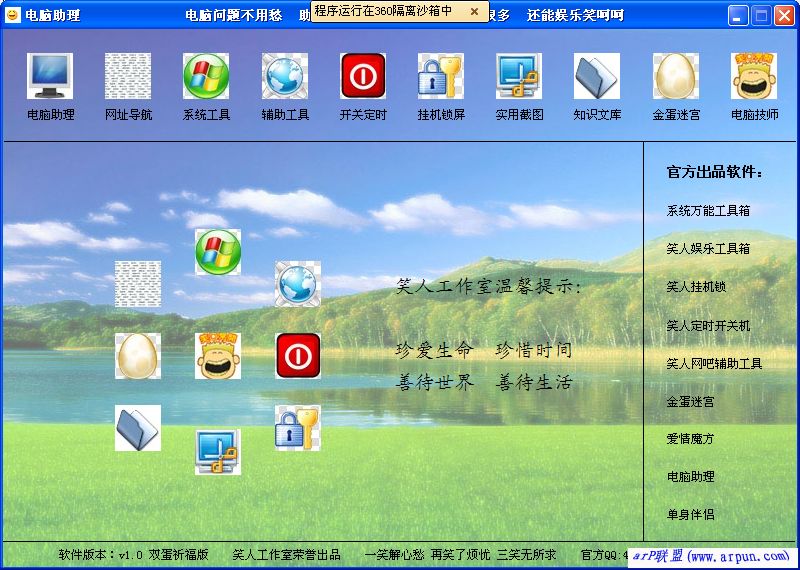
Task: Click the 实用截图 label in top toolbar
Action: [x=519, y=115]
